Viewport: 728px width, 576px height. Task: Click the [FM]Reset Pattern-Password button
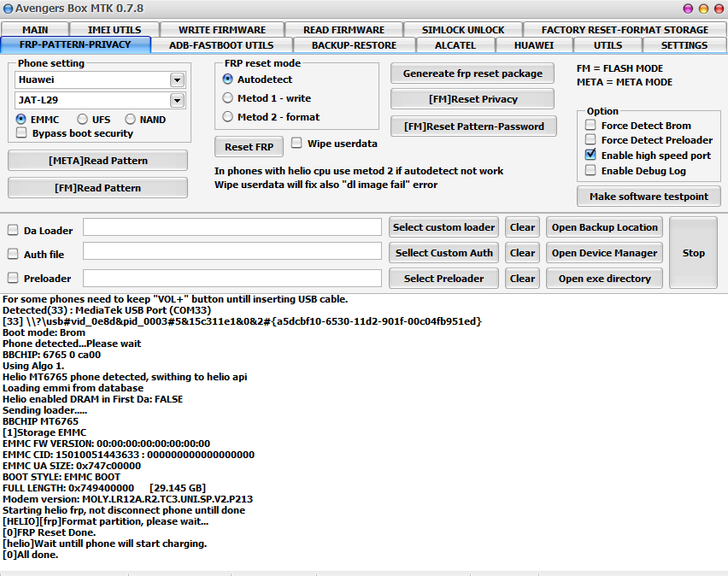click(x=473, y=126)
